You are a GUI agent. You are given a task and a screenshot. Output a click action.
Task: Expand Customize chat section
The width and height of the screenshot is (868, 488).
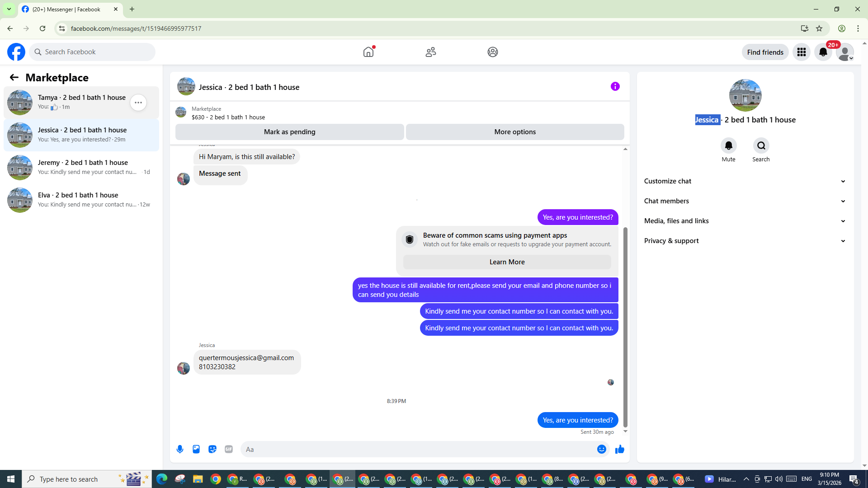(x=745, y=181)
